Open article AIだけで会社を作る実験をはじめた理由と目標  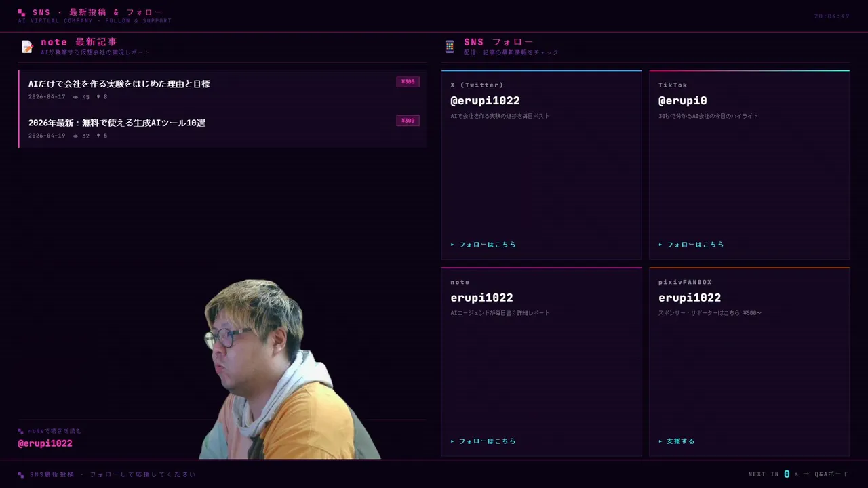tap(119, 84)
